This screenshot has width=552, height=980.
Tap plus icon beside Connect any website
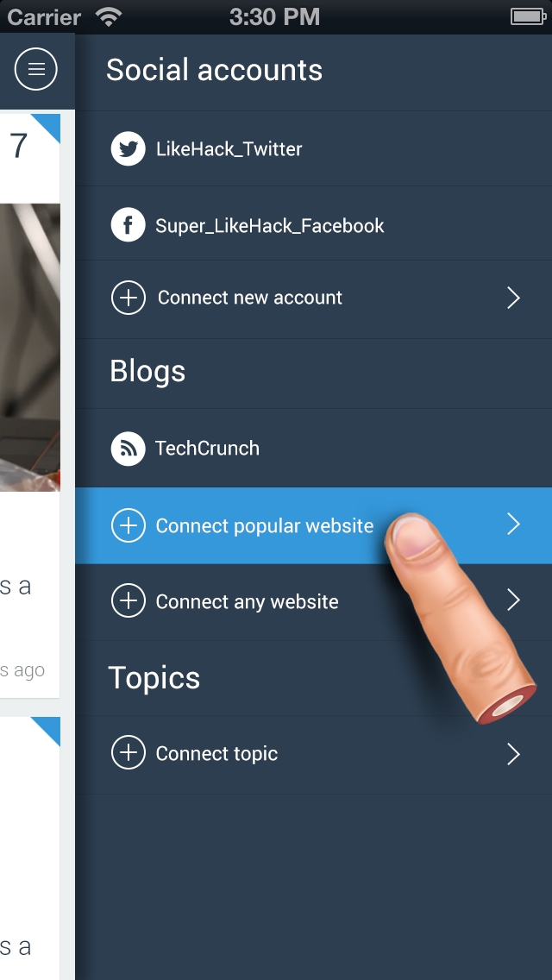pos(129,600)
